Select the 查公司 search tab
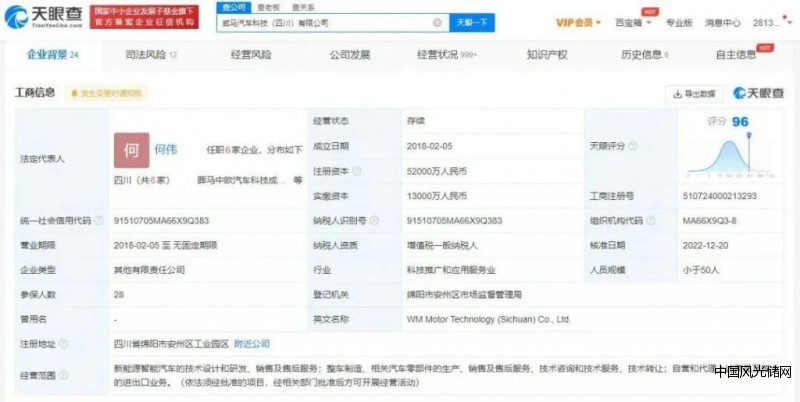800x402 pixels. point(234,7)
